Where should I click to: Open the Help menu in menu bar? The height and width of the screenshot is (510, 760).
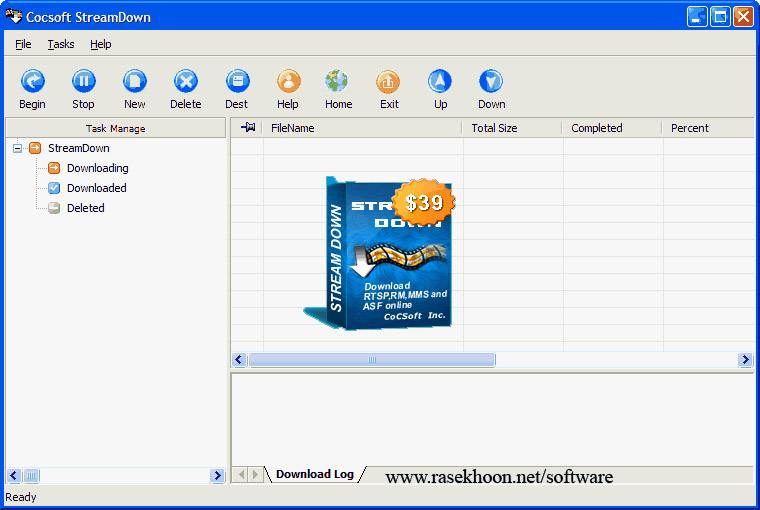101,44
